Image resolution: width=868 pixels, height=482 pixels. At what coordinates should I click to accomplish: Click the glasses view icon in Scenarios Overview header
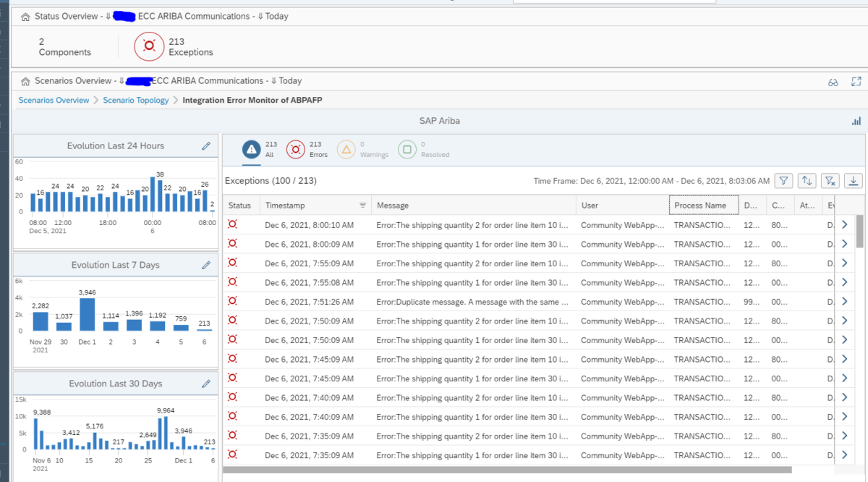832,82
